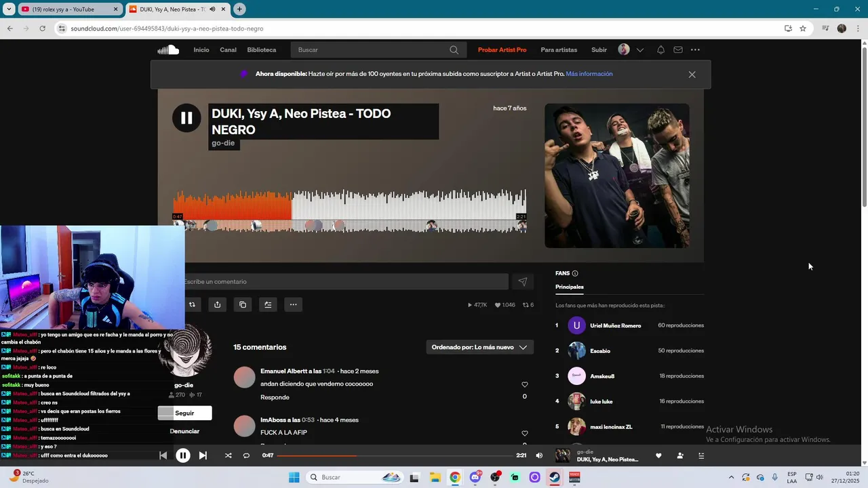Like Emanuel Albertt's comment
Viewport: 868px width, 488px height.
tap(524, 384)
